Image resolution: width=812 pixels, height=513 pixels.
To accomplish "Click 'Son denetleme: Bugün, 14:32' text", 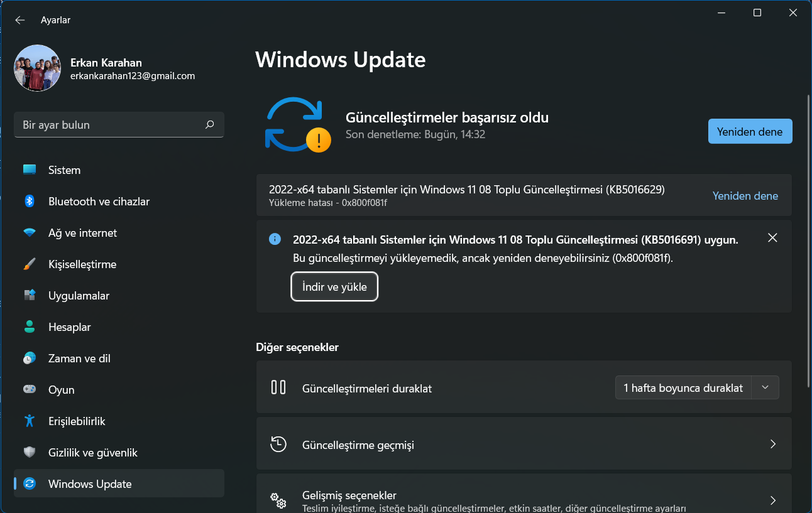I will (415, 134).
